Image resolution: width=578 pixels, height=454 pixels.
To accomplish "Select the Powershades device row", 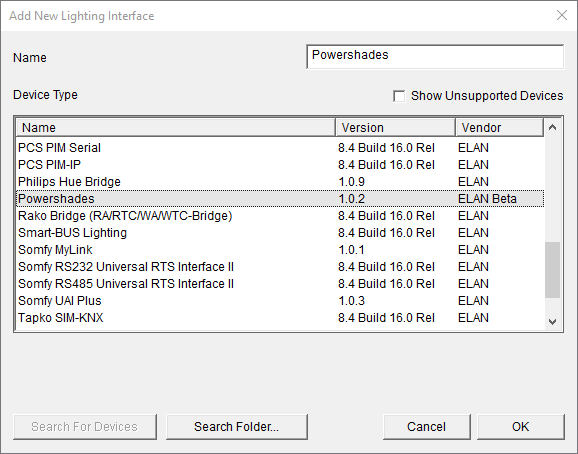I will pos(280,199).
